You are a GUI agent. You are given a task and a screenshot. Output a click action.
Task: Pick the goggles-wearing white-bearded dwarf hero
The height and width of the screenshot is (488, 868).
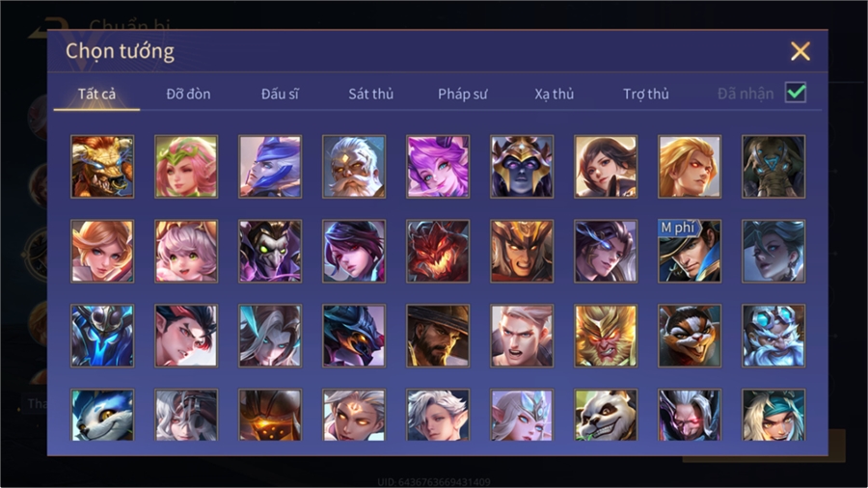point(773,336)
